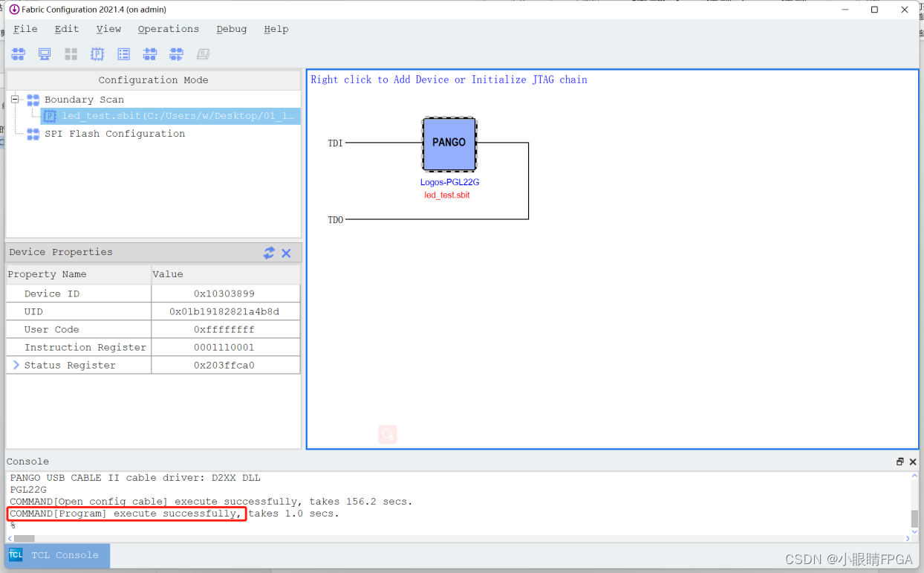Close the Console panel

point(913,462)
